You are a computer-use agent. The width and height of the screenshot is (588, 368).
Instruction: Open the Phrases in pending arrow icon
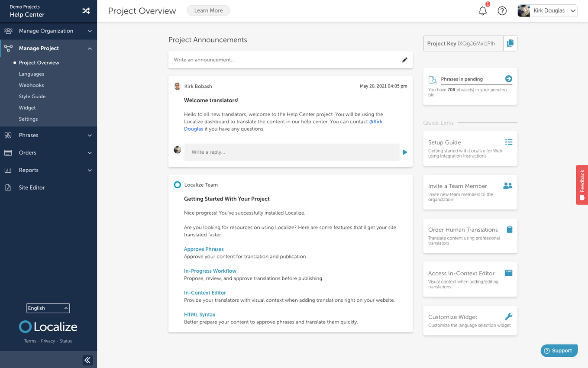click(x=508, y=79)
